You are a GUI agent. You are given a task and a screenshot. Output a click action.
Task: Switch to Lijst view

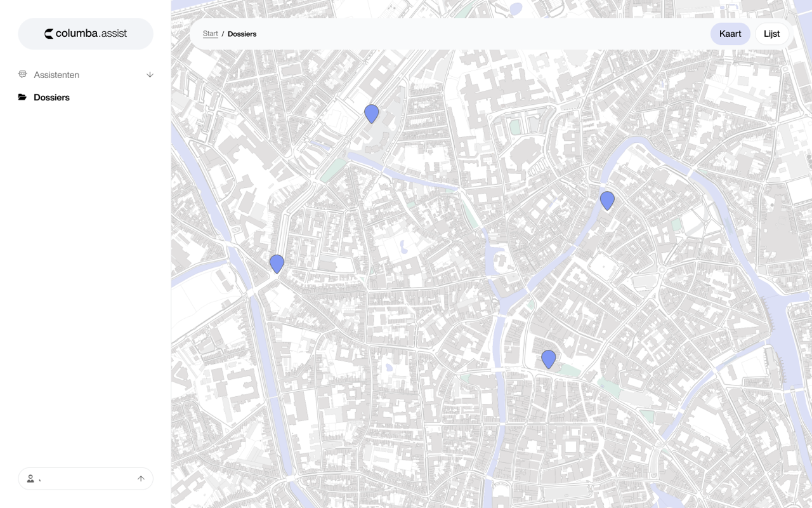(x=771, y=34)
